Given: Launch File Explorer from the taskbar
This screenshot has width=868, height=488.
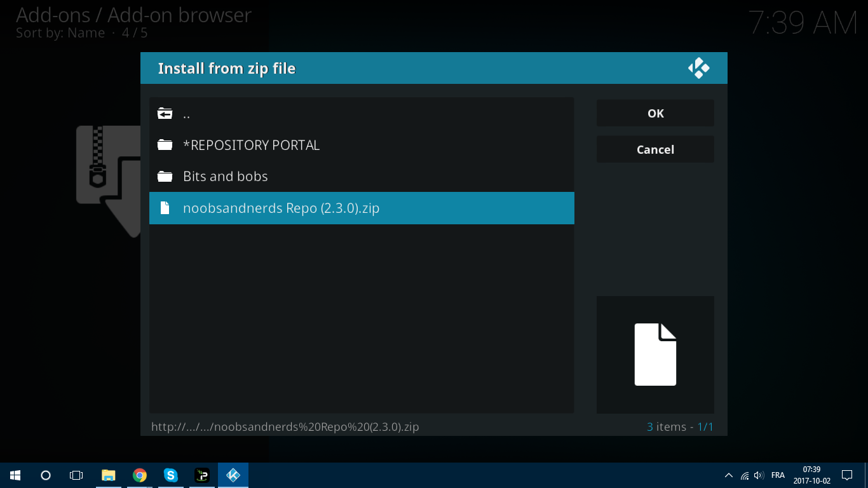Looking at the screenshot, I should click(x=109, y=475).
